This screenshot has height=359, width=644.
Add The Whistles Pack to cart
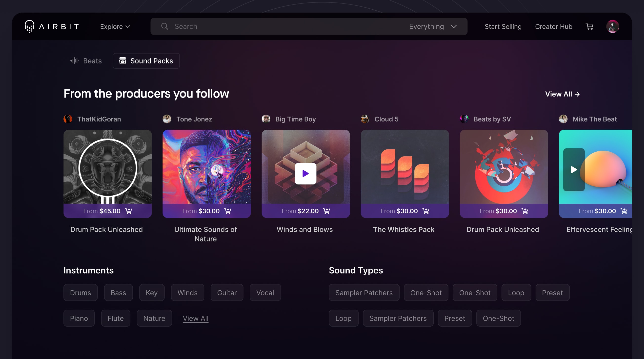coord(426,211)
